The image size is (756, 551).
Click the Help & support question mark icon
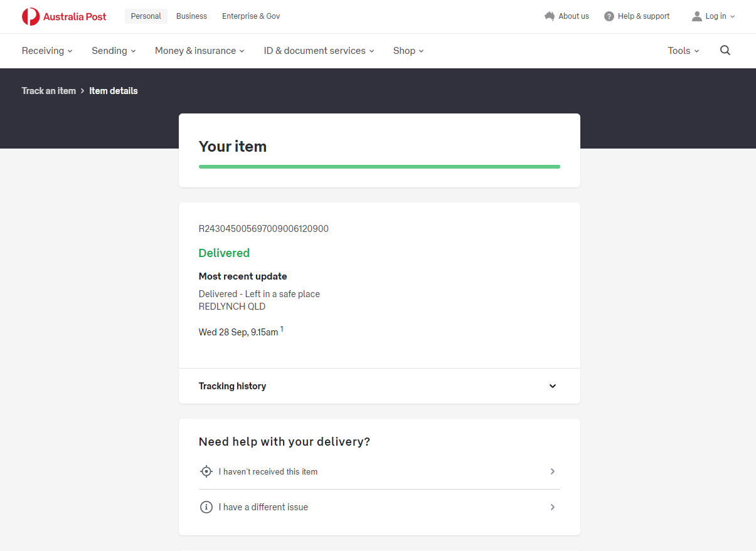click(609, 16)
